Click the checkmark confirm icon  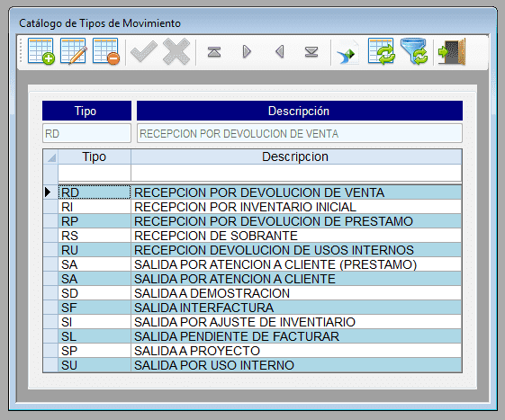pyautogui.click(x=144, y=51)
